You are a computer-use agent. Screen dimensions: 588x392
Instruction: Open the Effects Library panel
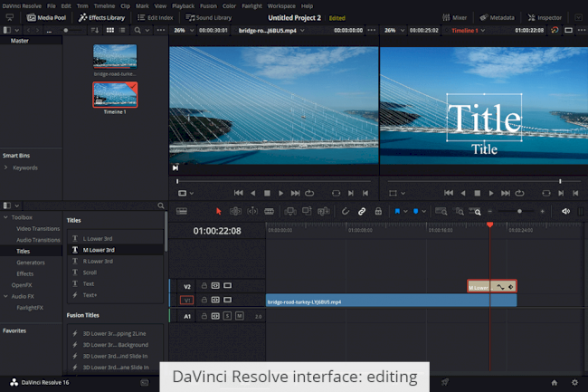pyautogui.click(x=101, y=17)
